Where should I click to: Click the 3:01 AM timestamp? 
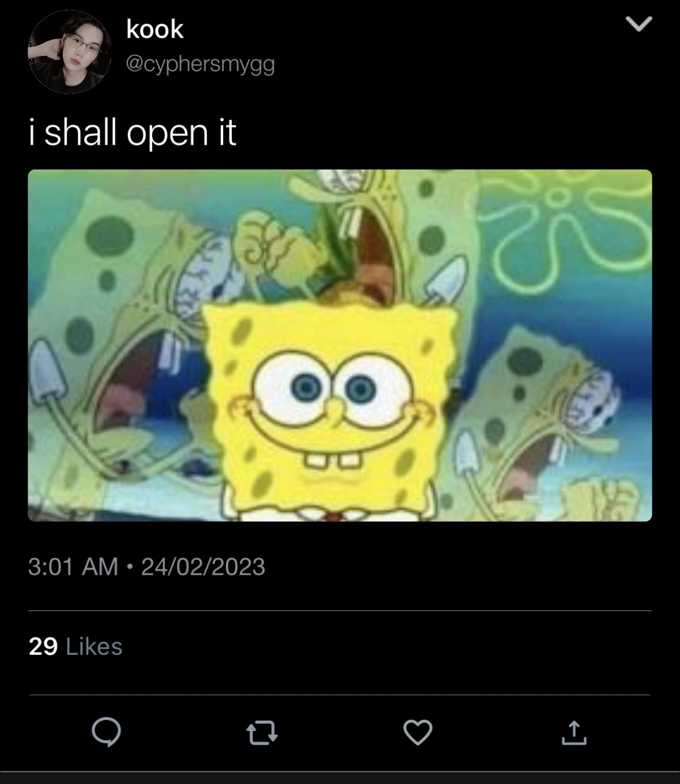tap(73, 567)
